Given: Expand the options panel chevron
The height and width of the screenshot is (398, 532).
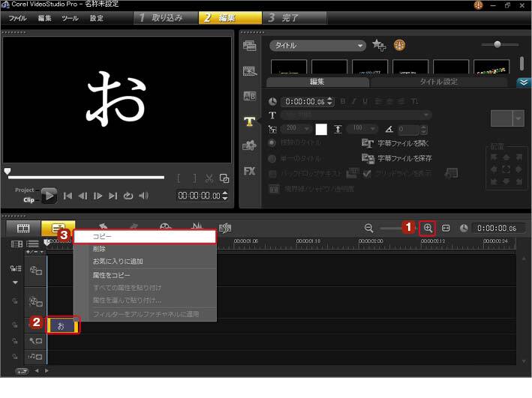Looking at the screenshot, I should coord(524,82).
